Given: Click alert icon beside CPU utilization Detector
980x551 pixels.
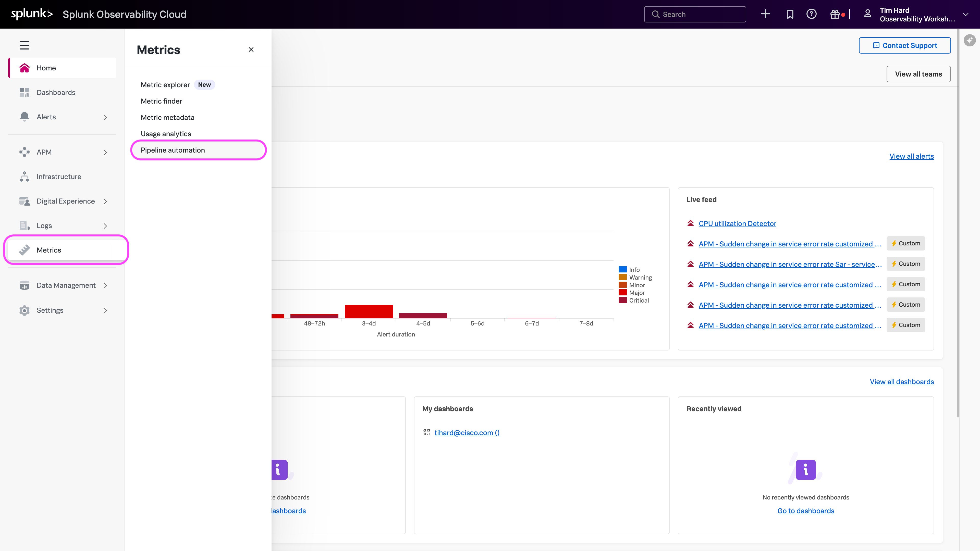Looking at the screenshot, I should 691,223.
